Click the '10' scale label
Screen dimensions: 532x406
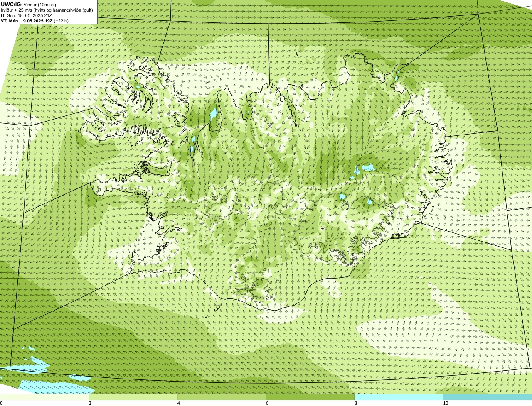[x=446, y=404]
